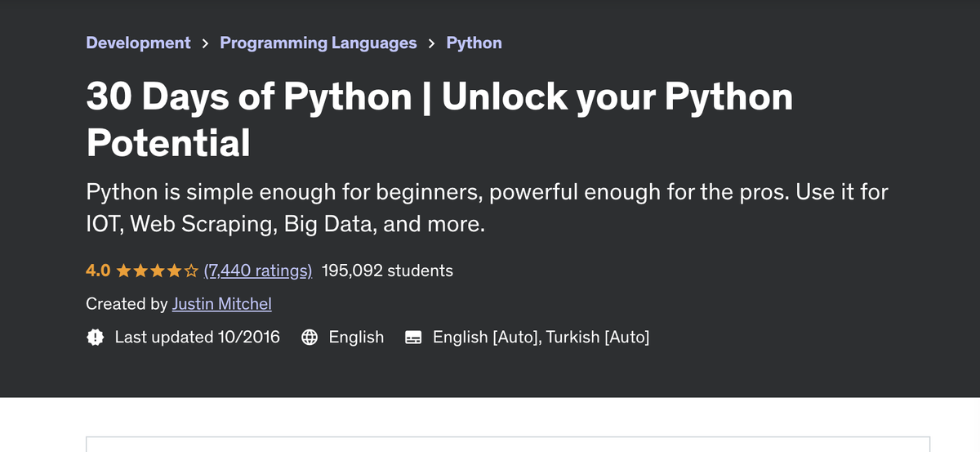This screenshot has width=980, height=452.
Task: Click the Last updated 10/2016 text
Action: pos(198,337)
